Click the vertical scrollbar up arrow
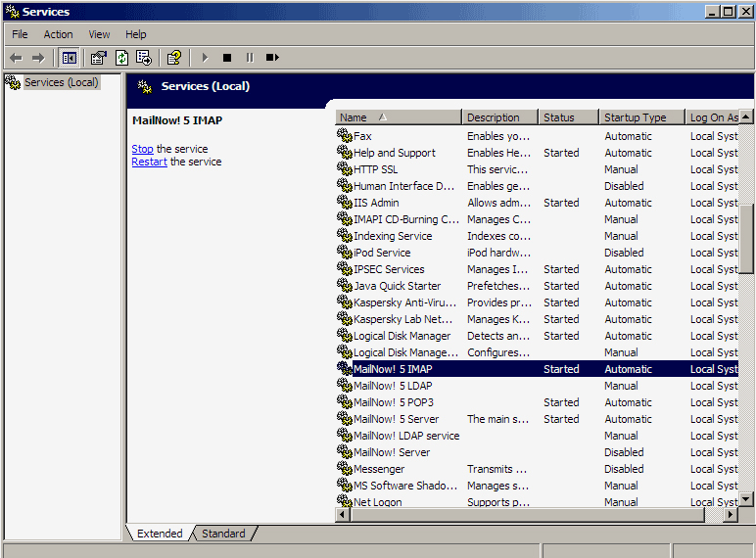The image size is (756, 558). pyautogui.click(x=746, y=116)
